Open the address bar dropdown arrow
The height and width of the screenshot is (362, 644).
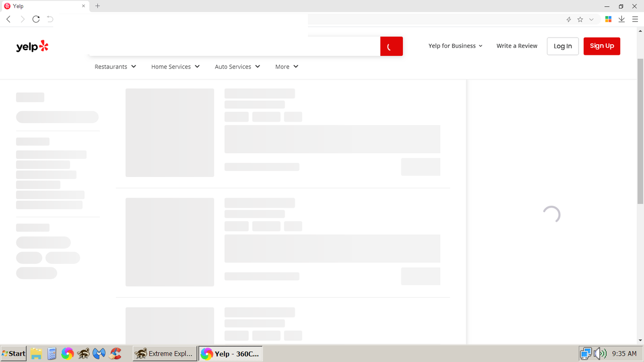click(x=591, y=19)
